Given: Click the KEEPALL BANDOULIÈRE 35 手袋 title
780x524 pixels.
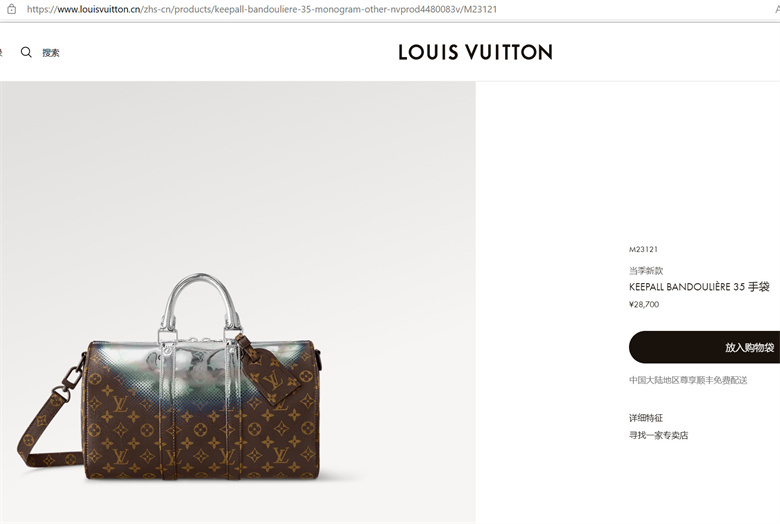Looking at the screenshot, I should (699, 287).
